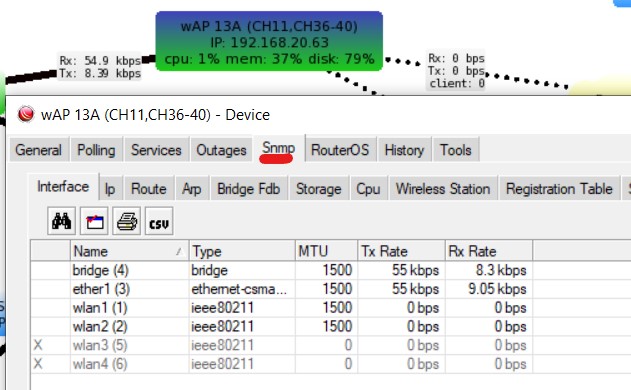This screenshot has width=631, height=390.
Task: Click the Rx/Tx 54.9 kbps link label
Action: [x=100, y=67]
